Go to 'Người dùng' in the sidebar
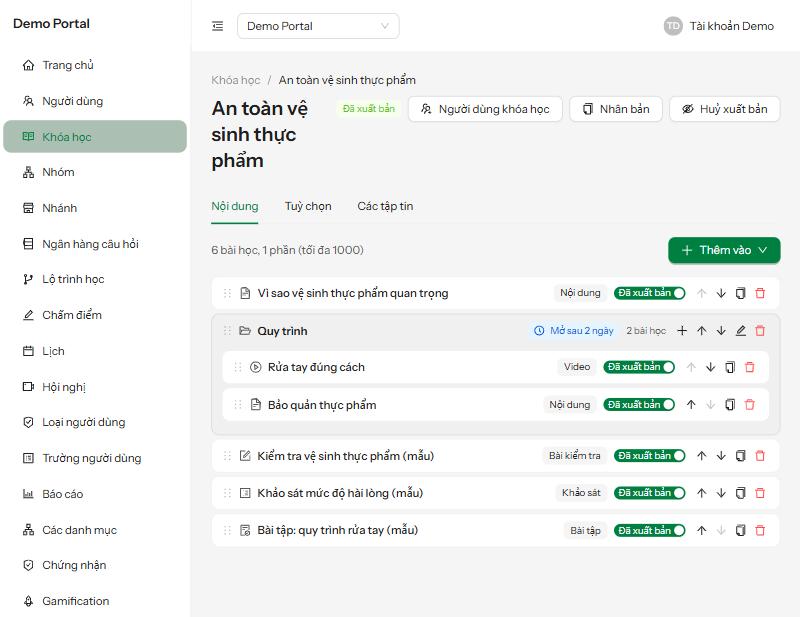This screenshot has height=617, width=800. click(95, 101)
